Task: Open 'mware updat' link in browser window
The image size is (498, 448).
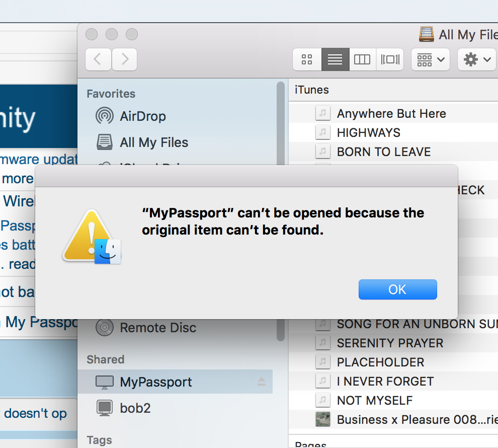Action: point(39,159)
